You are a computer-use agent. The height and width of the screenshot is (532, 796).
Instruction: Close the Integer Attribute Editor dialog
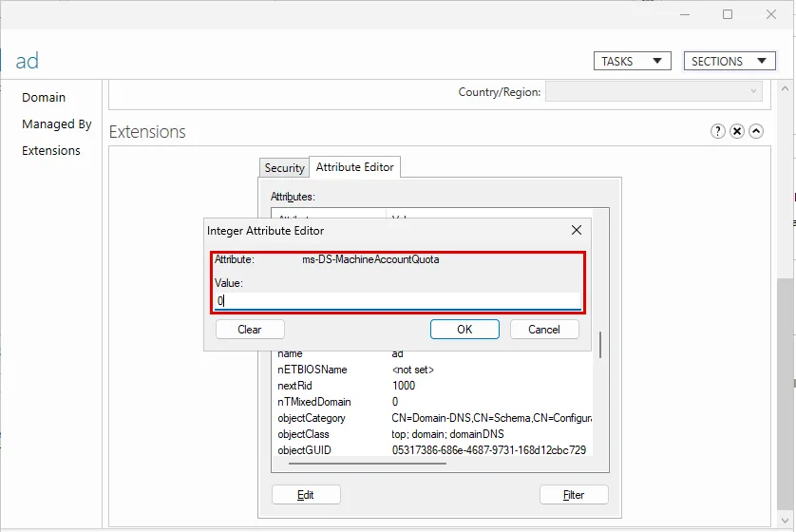tap(577, 230)
